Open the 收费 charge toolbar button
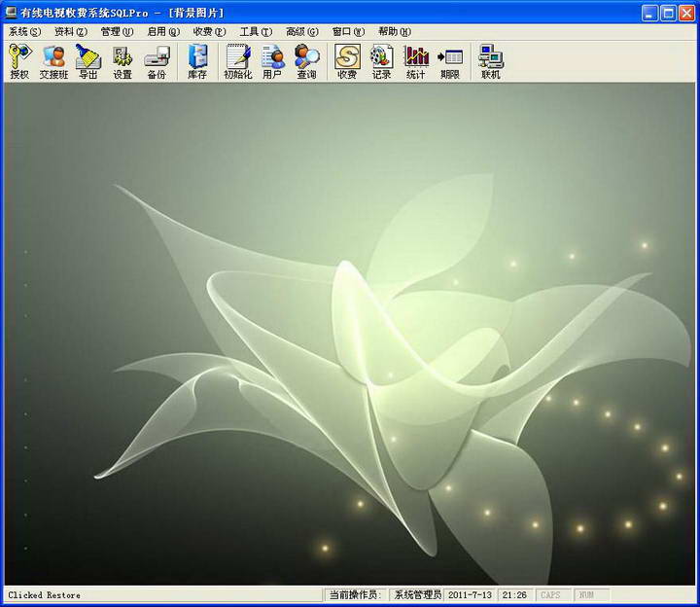 pyautogui.click(x=347, y=61)
